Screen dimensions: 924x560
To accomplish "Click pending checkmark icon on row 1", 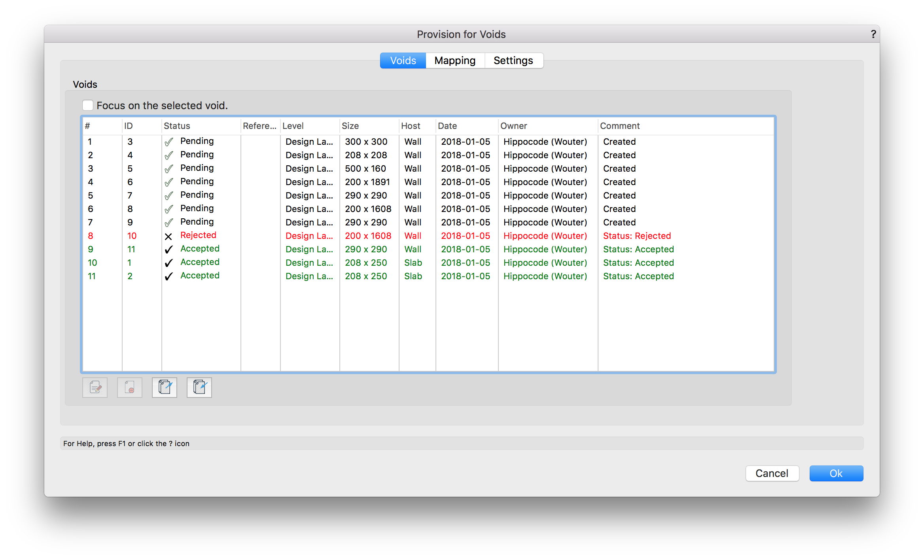I will point(169,142).
